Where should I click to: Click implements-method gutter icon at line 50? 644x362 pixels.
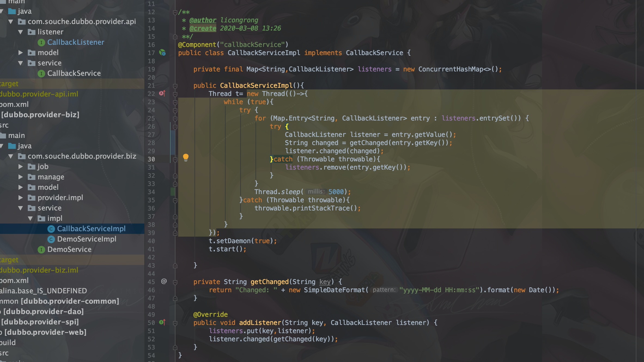coord(162,322)
